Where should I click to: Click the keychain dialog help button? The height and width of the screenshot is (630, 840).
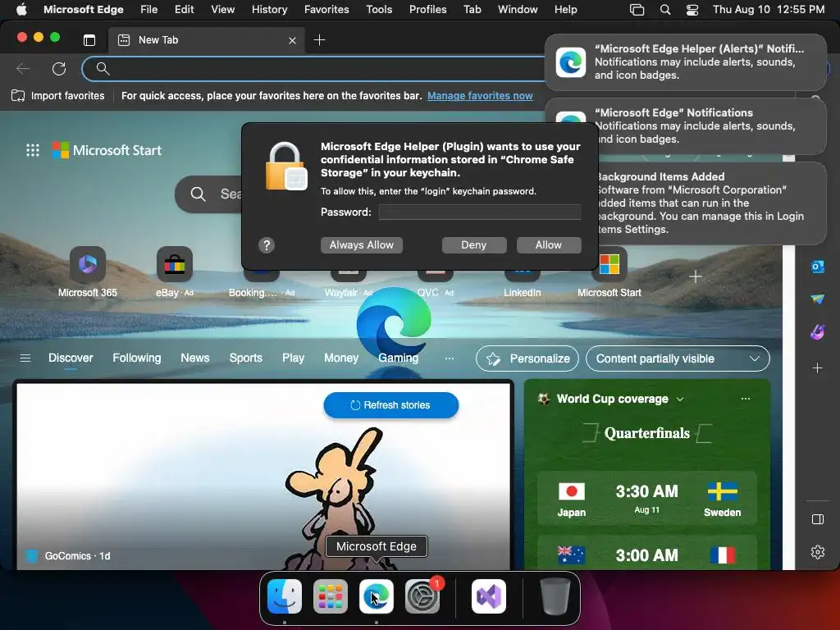click(x=267, y=245)
